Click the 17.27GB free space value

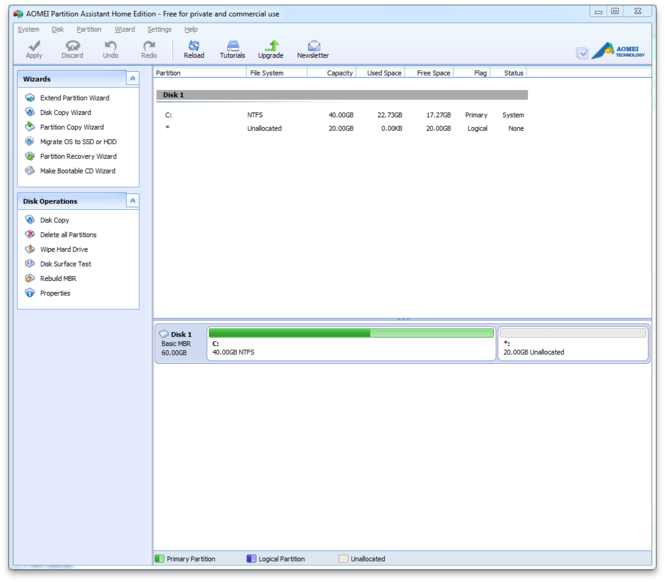click(438, 115)
